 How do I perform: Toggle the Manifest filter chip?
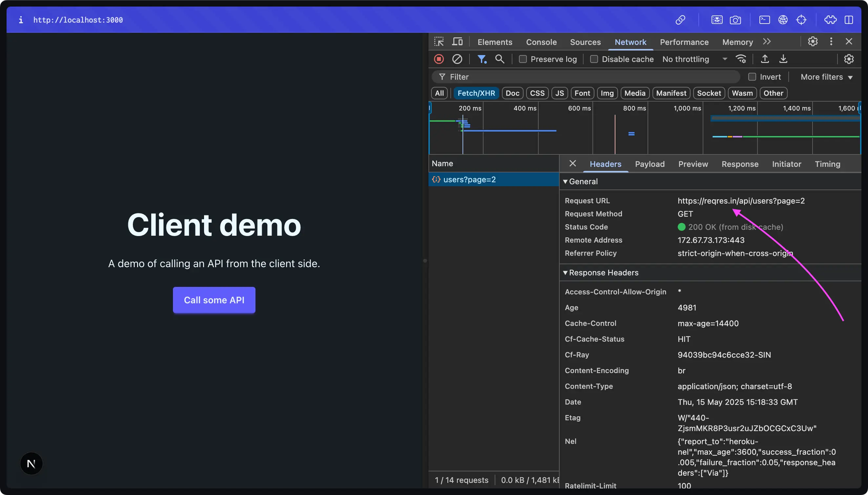[671, 93]
